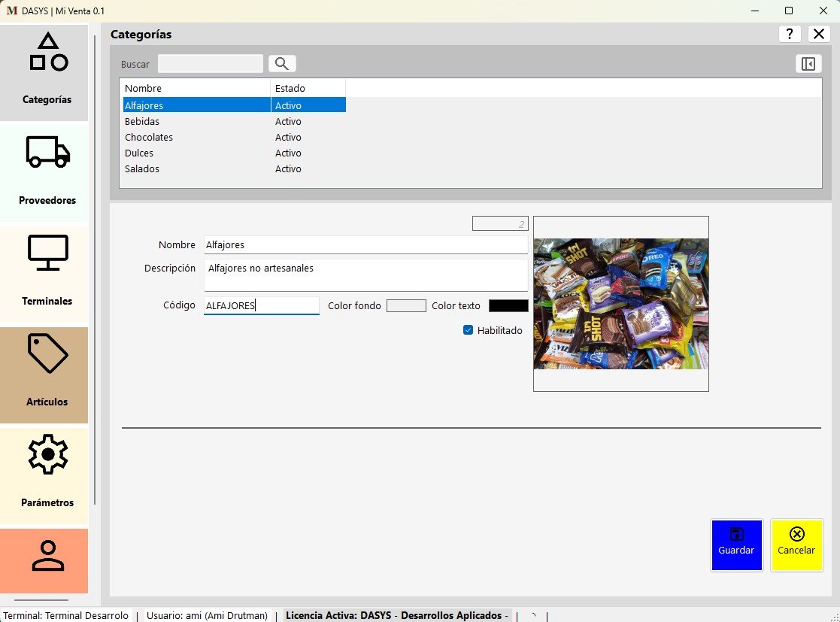Focus the Buscar search field
The width and height of the screenshot is (840, 622).
click(211, 64)
